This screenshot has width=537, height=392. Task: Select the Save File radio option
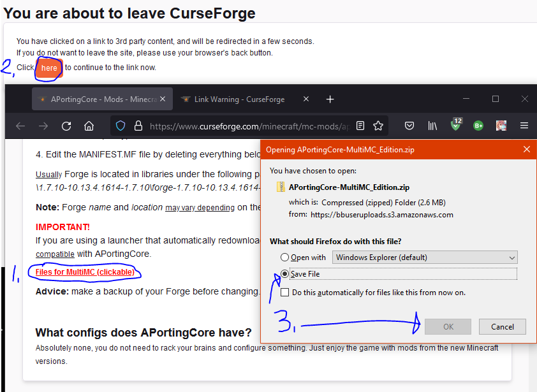tap(284, 273)
